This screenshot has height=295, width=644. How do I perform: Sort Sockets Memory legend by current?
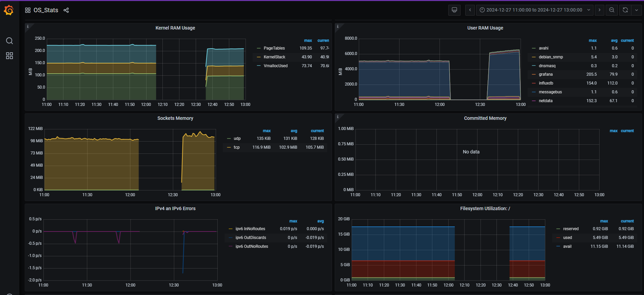tap(317, 131)
